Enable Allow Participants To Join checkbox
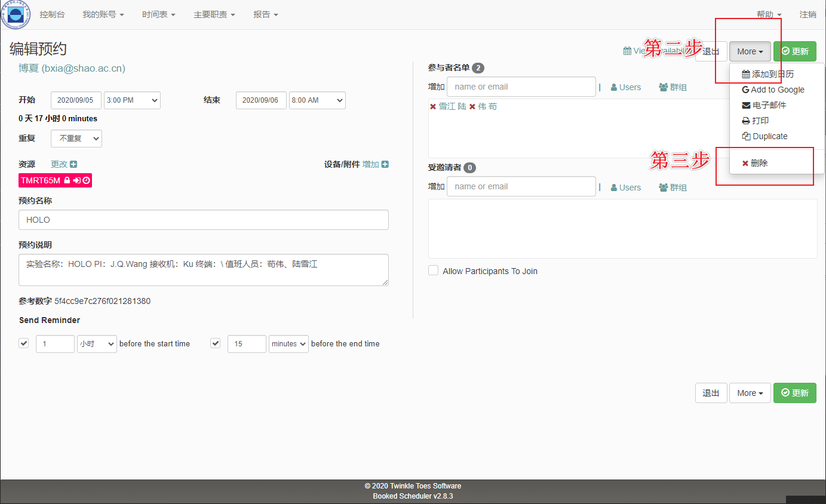 tap(434, 271)
